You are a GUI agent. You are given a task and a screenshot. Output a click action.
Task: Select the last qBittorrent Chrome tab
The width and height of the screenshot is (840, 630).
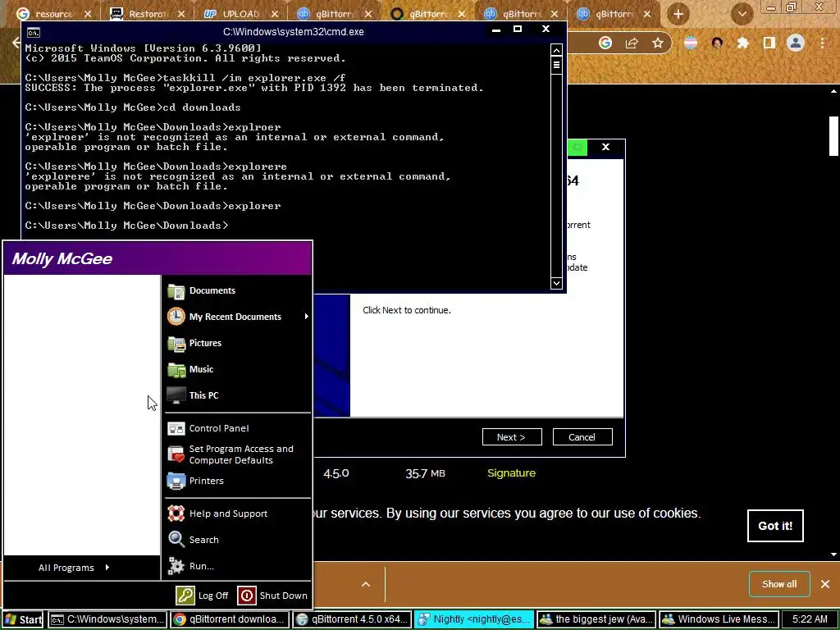point(614,14)
